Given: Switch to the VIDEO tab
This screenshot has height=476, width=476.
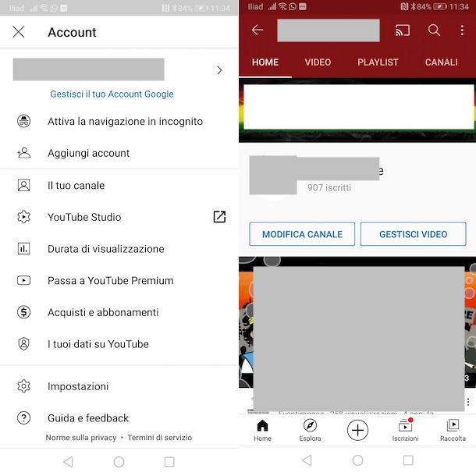Looking at the screenshot, I should click(318, 62).
